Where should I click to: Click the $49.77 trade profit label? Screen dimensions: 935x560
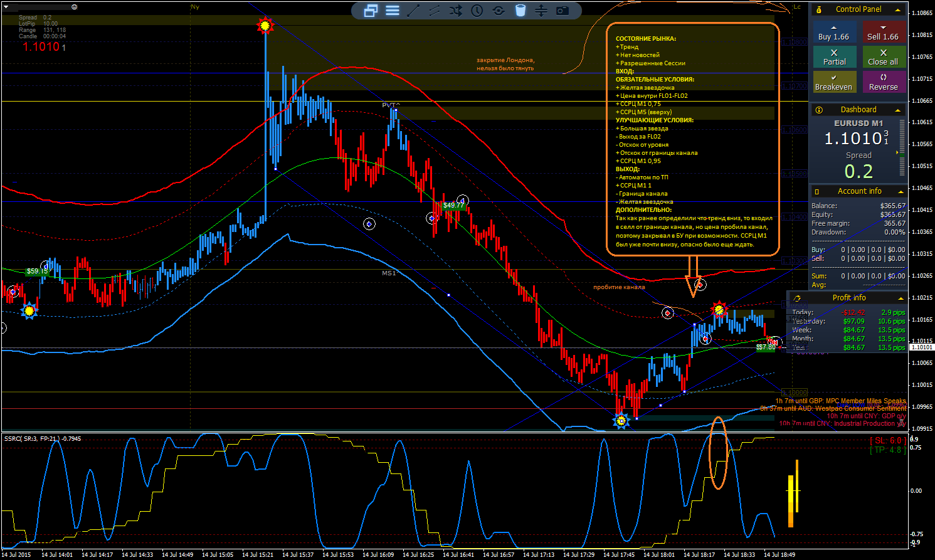click(453, 205)
